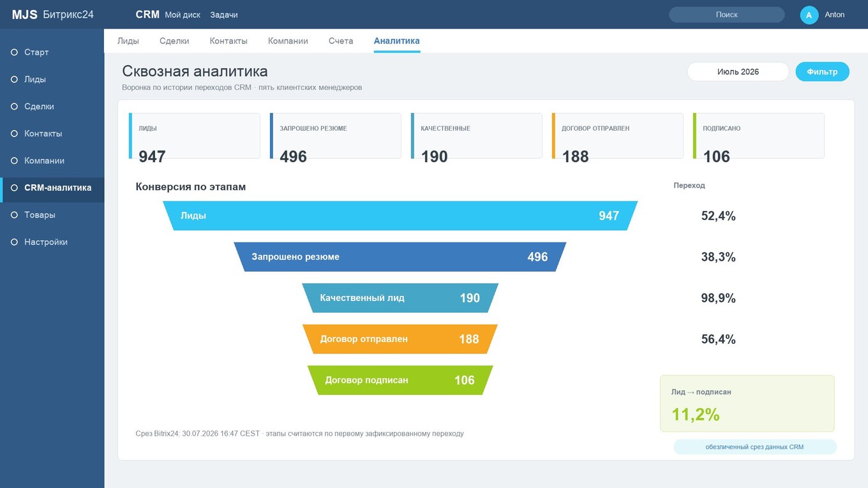Click the MJS Битрикс24 logo
Image resolution: width=868 pixels, height=488 pixels.
(53, 15)
